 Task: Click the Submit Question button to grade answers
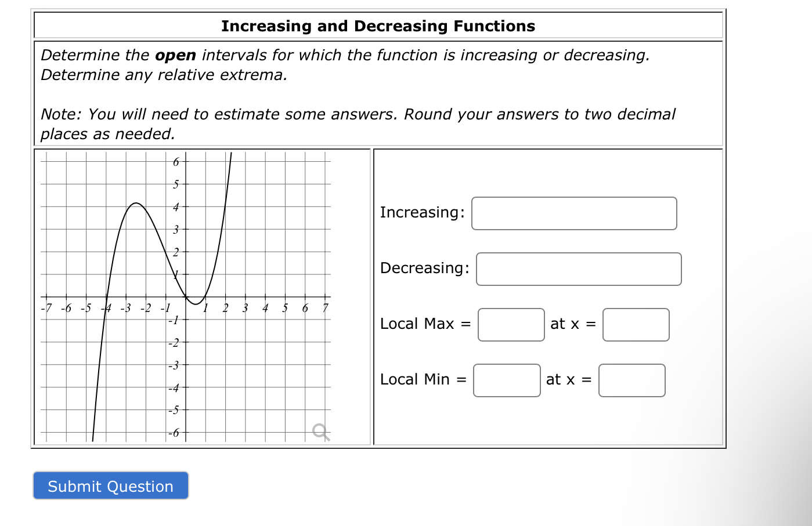[110, 486]
